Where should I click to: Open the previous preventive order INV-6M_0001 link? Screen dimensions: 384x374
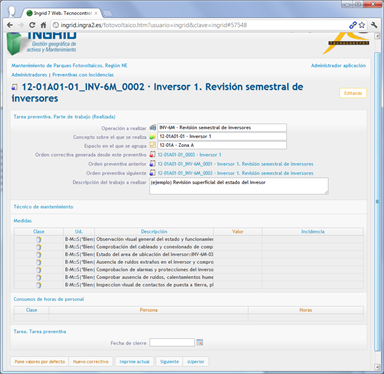(x=235, y=164)
